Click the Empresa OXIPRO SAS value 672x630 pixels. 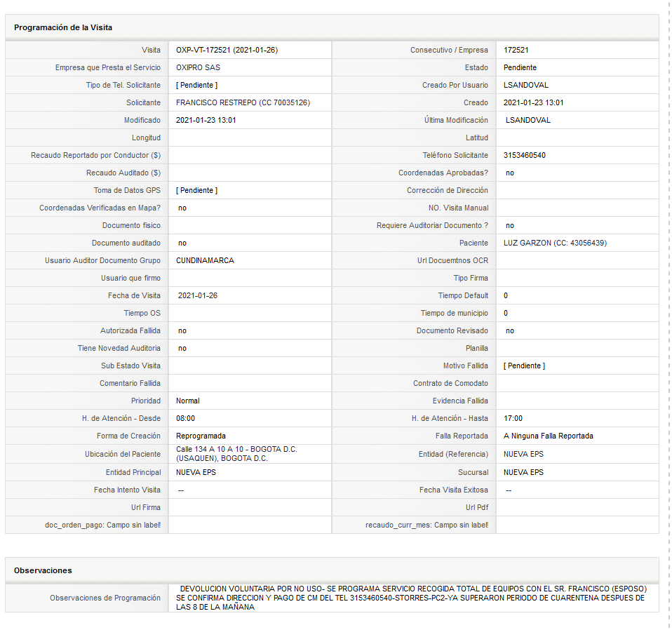click(198, 68)
